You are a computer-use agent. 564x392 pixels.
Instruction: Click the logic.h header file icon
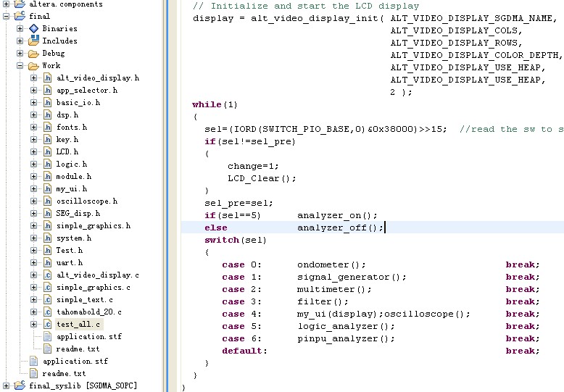click(47, 164)
